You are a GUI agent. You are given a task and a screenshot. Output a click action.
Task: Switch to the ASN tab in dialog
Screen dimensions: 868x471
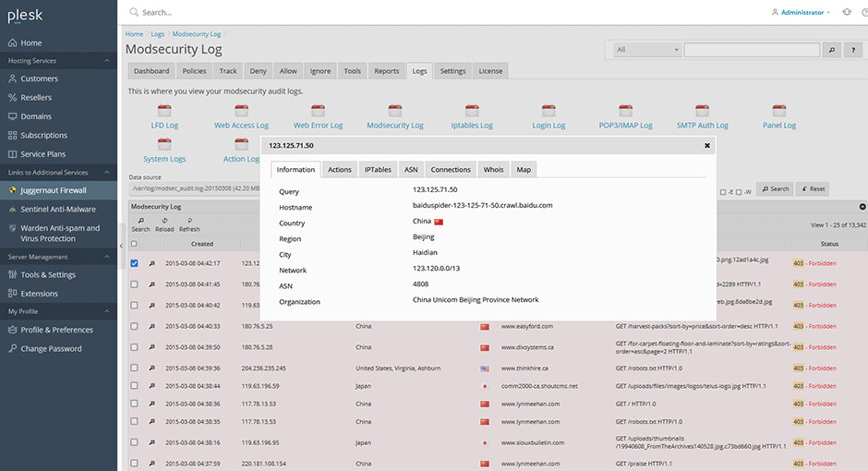(x=411, y=170)
